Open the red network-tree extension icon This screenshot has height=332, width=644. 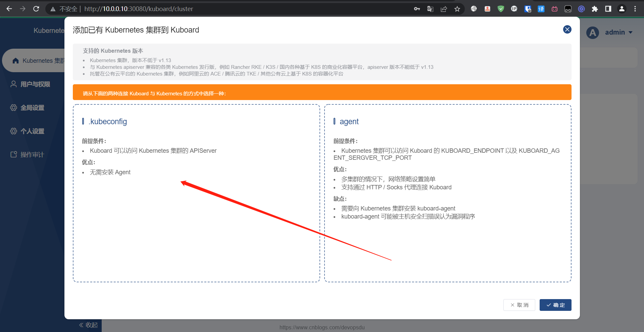(487, 9)
